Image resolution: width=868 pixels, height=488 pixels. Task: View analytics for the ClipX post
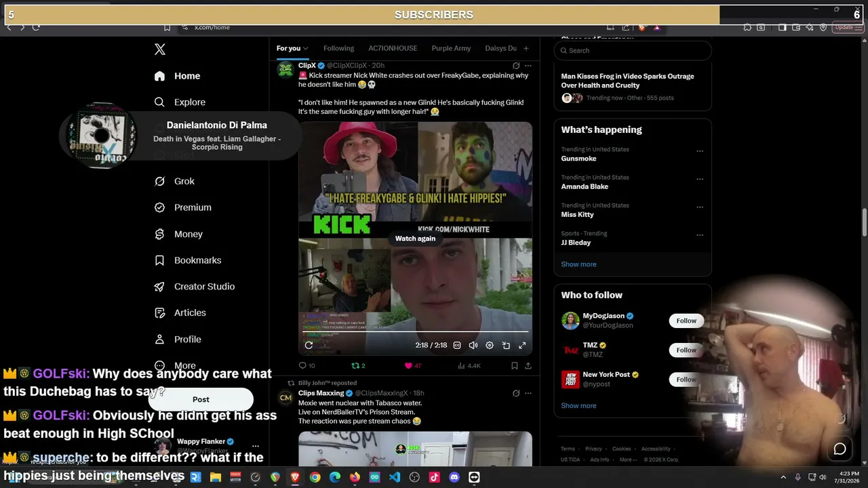point(469,366)
